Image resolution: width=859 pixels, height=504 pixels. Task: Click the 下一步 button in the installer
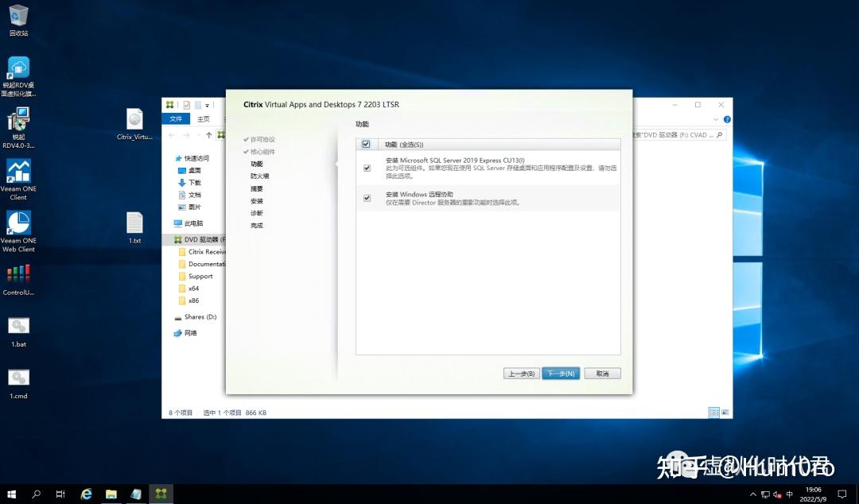tap(561, 373)
